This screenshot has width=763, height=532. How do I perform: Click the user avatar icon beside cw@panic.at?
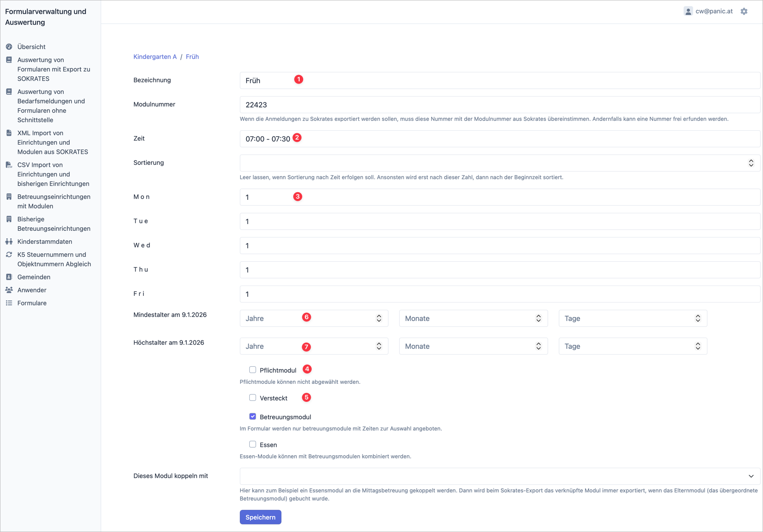tap(688, 11)
